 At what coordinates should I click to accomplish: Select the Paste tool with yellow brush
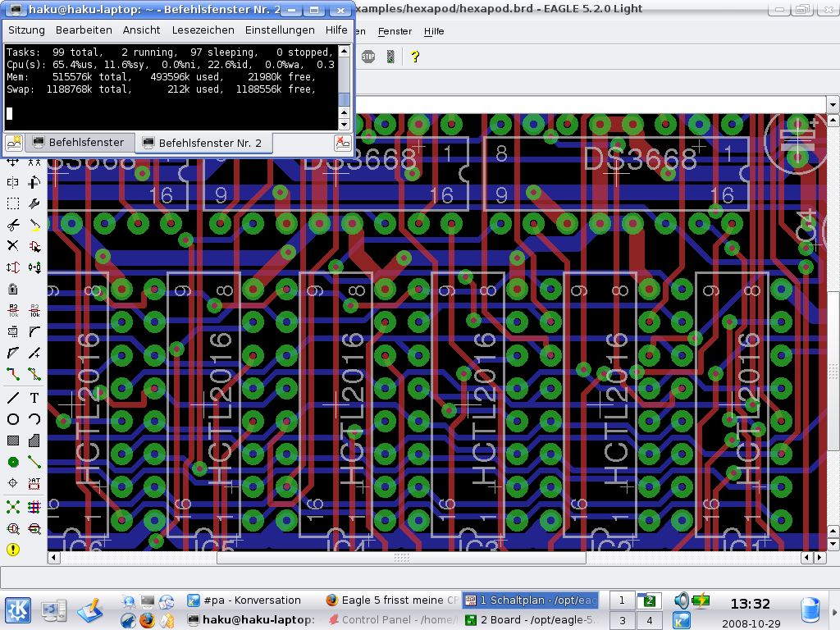34,225
